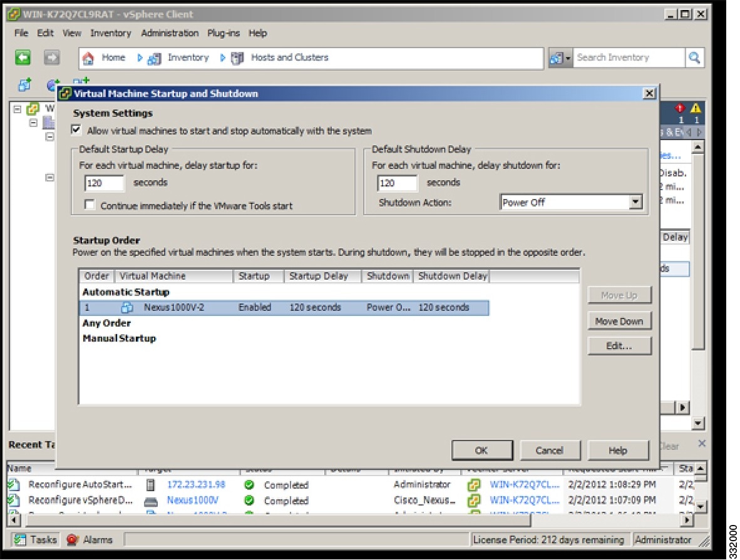
Task: Click the red alert indicator icon
Action: click(x=680, y=108)
